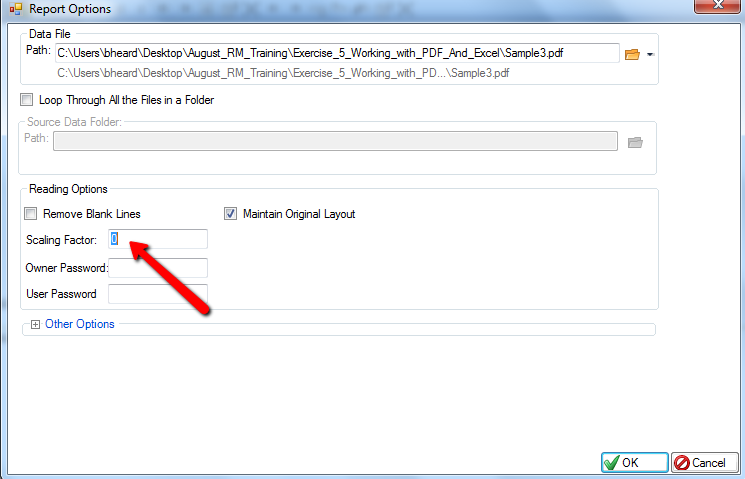Expand the Other Options plus icon
Viewport: 745px width, 479px height.
tap(36, 324)
